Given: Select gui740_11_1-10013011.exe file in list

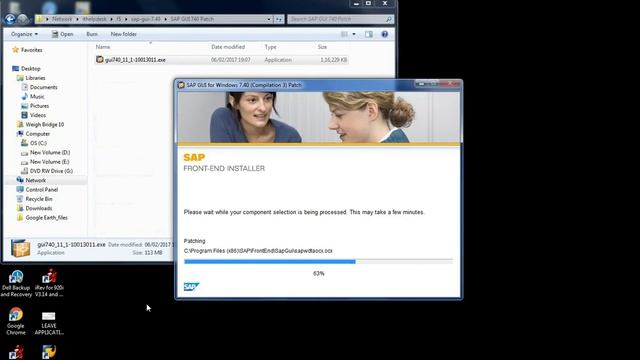Looking at the screenshot, I should point(222,60).
